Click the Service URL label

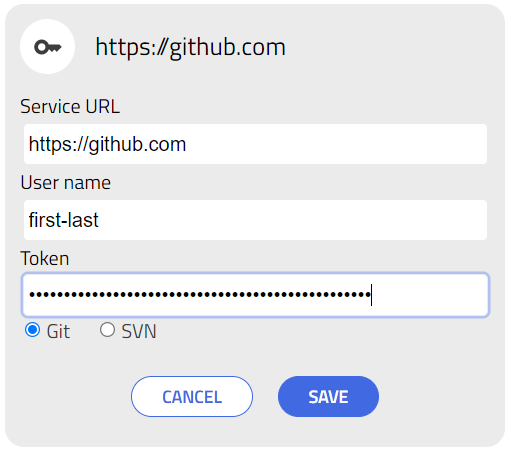[x=70, y=107]
